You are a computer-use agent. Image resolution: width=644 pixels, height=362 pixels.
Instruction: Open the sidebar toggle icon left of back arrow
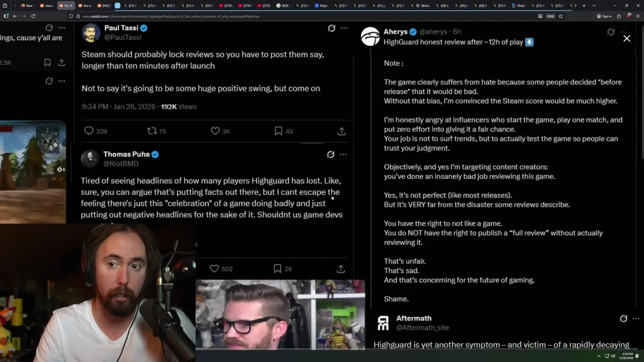[6, 16]
